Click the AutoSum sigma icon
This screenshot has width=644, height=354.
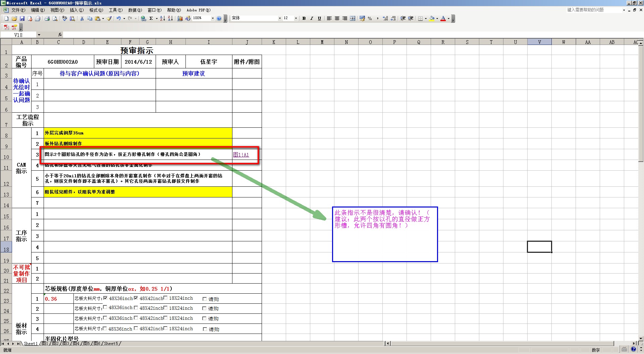tap(151, 18)
